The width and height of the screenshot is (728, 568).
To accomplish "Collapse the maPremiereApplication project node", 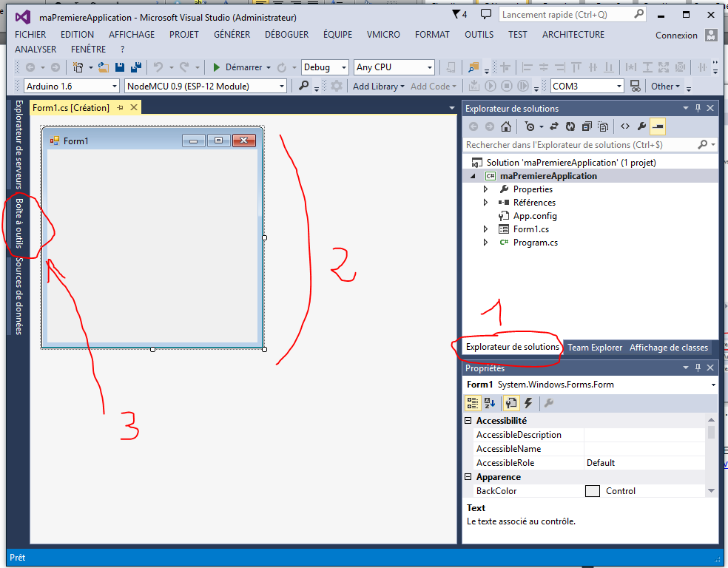I will click(x=473, y=176).
